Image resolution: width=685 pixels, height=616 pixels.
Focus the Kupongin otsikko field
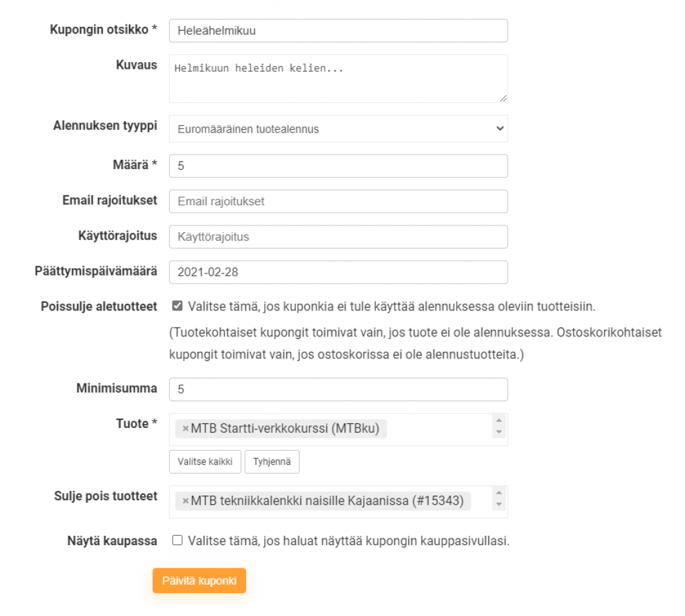click(338, 31)
